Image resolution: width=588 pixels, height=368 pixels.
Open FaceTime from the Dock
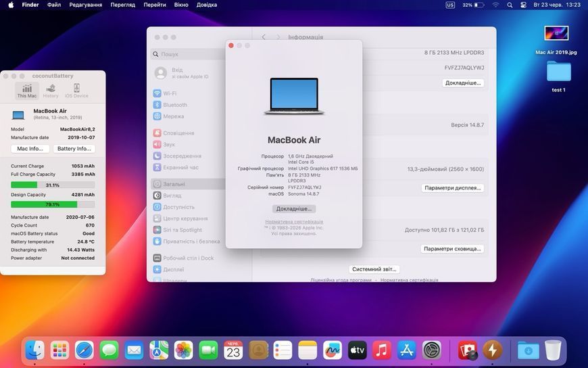[208, 350]
